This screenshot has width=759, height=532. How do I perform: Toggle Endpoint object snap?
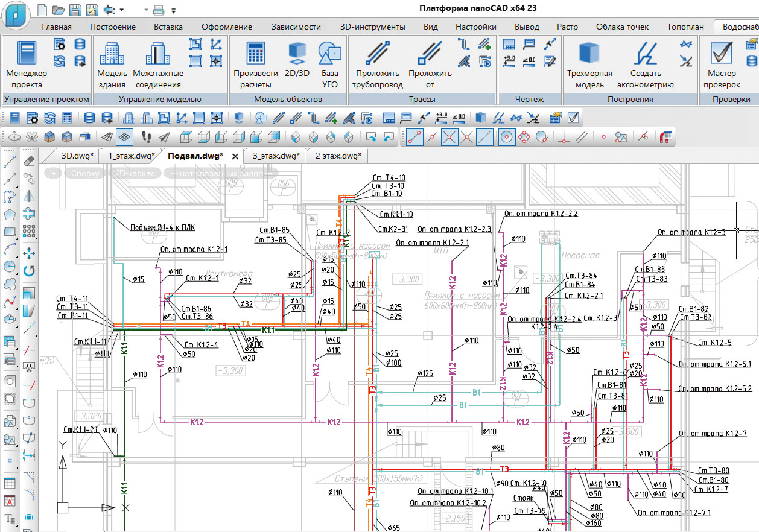click(413, 137)
